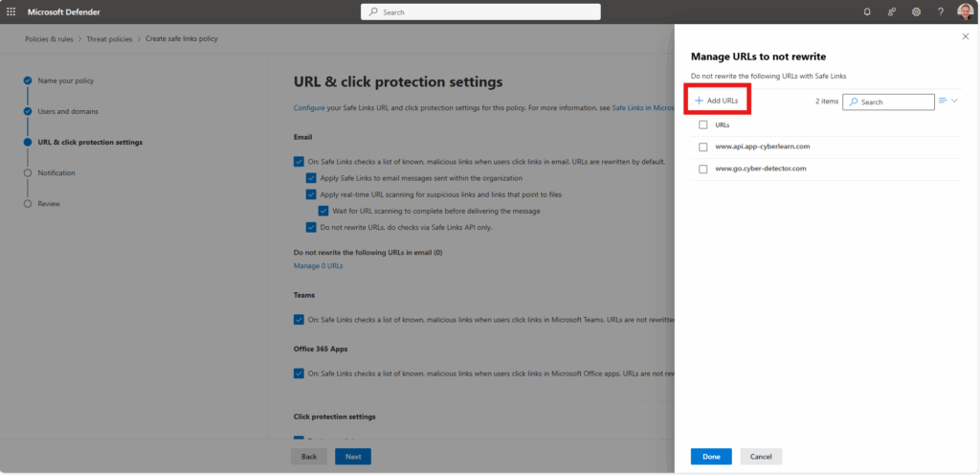Go to Threat policies breadcrumb
The width and height of the screenshot is (980, 475).
point(109,38)
